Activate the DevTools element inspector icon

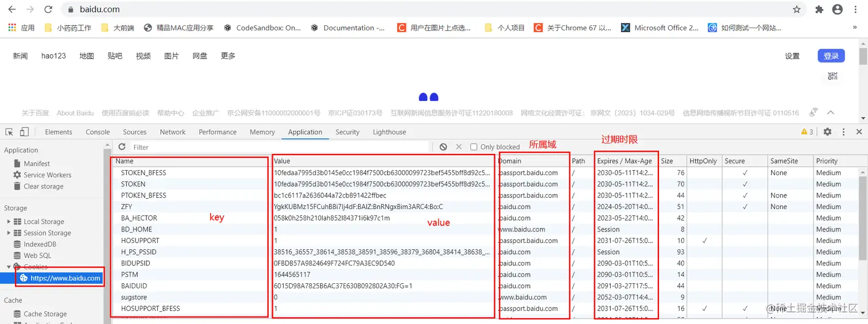pyautogui.click(x=9, y=132)
